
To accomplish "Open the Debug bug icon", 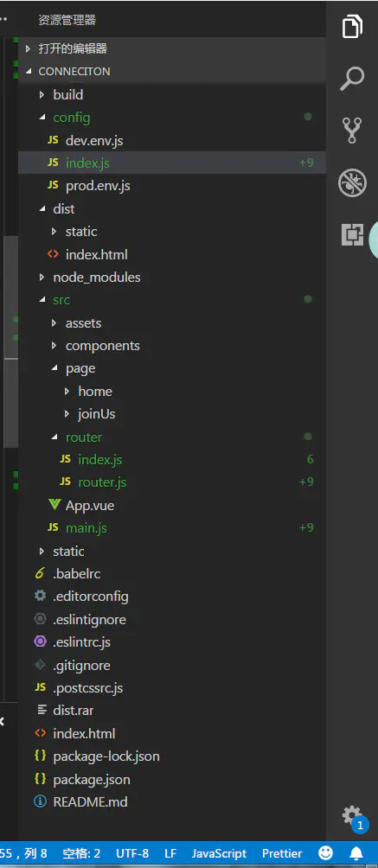I will [x=353, y=182].
